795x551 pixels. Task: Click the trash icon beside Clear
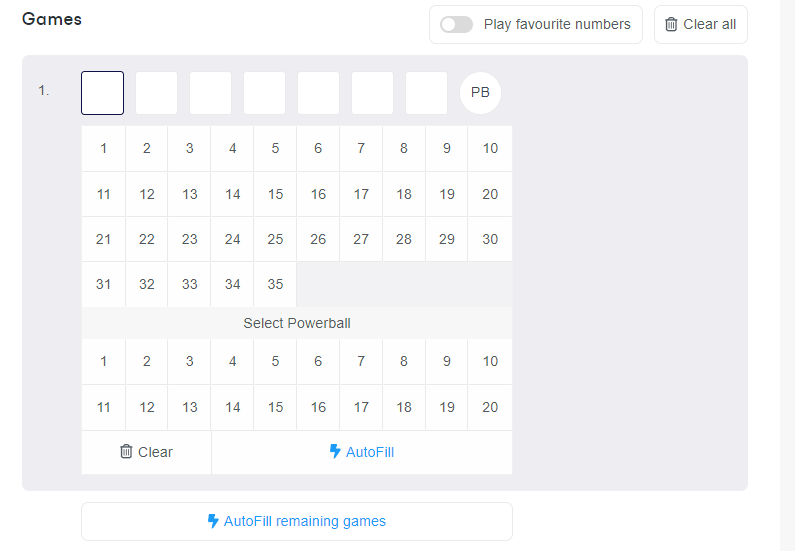tap(126, 451)
